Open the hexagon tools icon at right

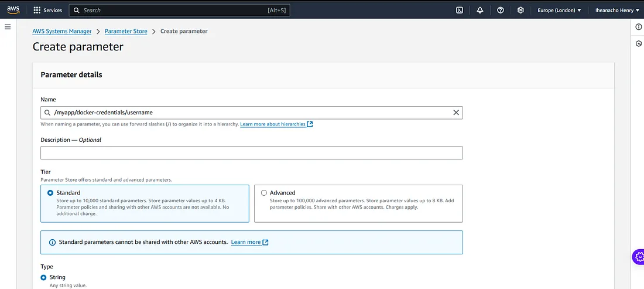click(638, 43)
